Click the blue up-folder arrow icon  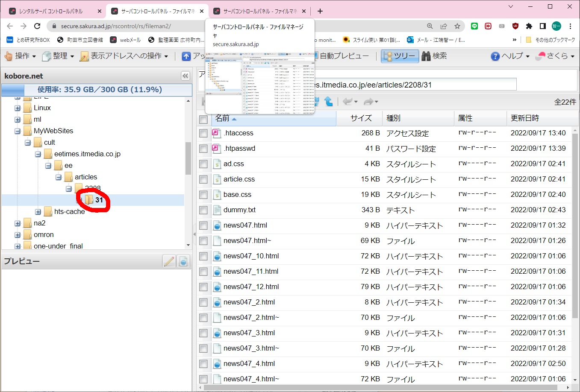coord(328,102)
